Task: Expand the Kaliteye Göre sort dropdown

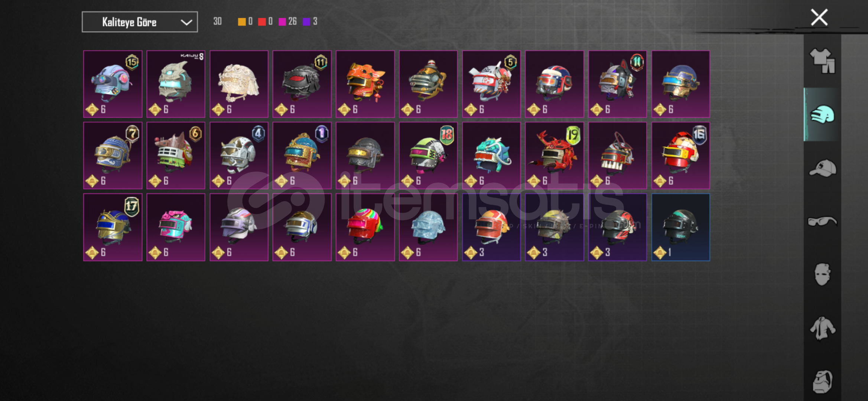Action: click(x=140, y=22)
